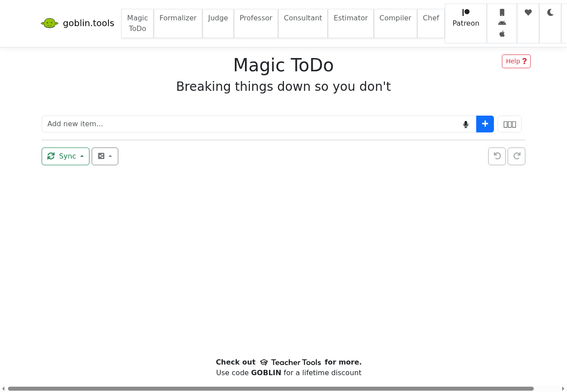Toggle dark mode with the moon icon
The width and height of the screenshot is (567, 392).
[x=550, y=12]
